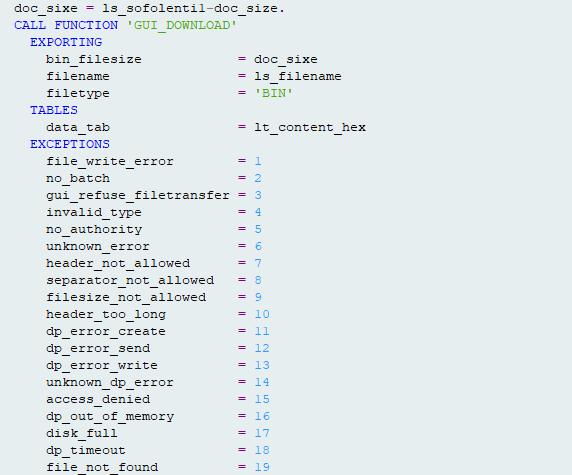Click the file_not_found exception name
572x475 pixels.
(x=102, y=467)
